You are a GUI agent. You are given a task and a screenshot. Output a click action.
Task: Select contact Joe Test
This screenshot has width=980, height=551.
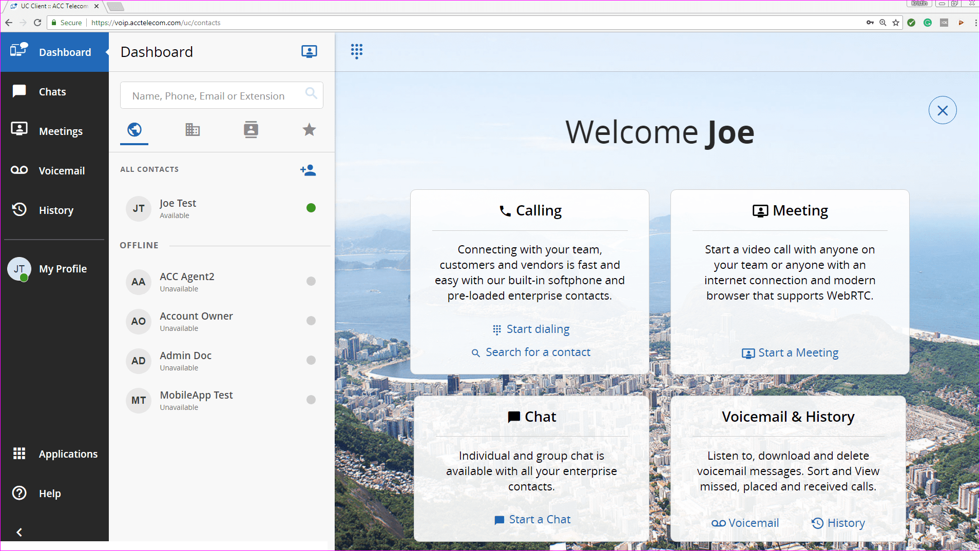tap(222, 208)
